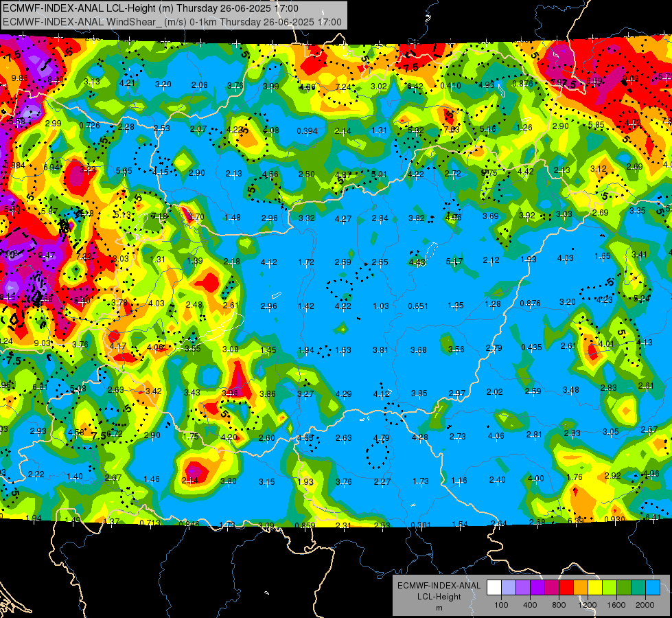Click the wind shear value 0.651
The width and height of the screenshot is (672, 618).
click(418, 306)
